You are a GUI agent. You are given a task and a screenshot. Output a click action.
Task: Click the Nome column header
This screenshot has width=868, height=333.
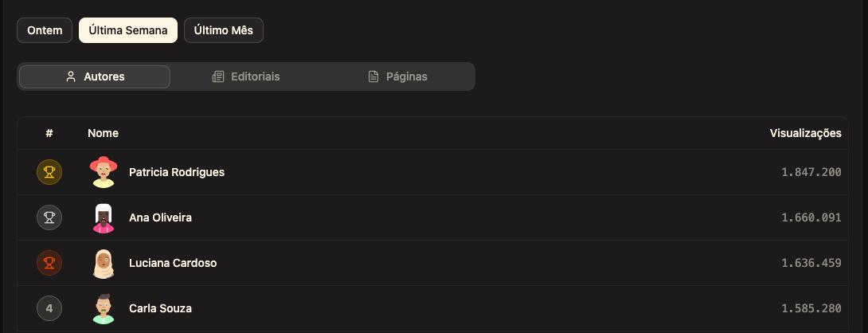[x=103, y=133]
